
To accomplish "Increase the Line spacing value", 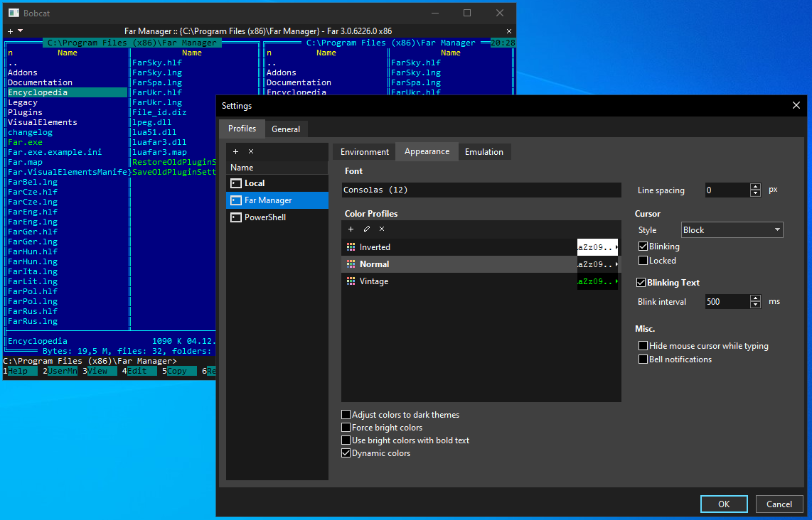I will coord(755,188).
